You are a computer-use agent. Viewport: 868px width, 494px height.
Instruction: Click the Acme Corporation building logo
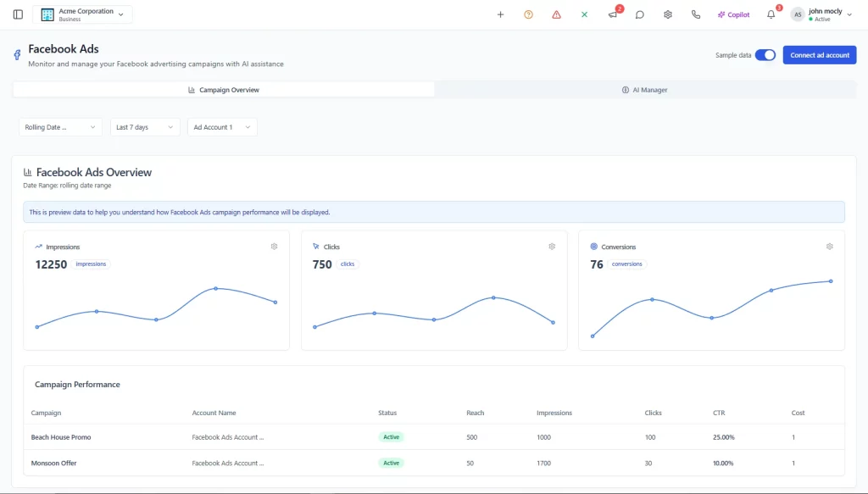point(47,14)
